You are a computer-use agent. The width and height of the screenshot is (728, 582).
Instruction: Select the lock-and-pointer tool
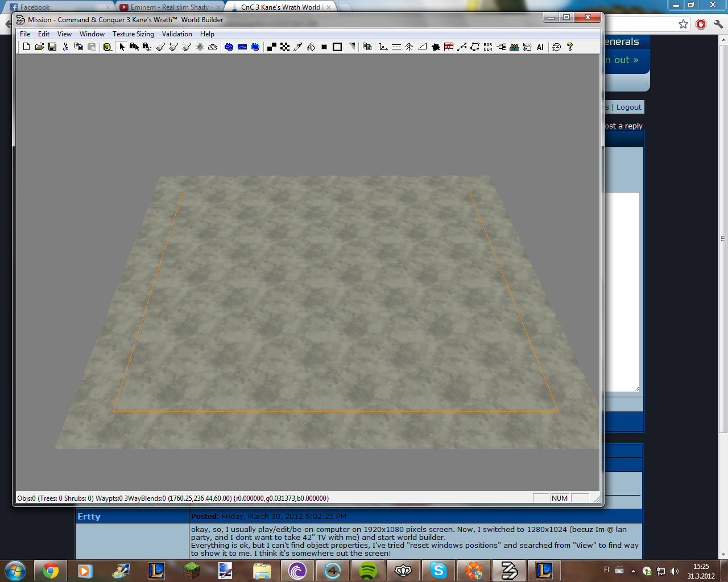point(134,47)
